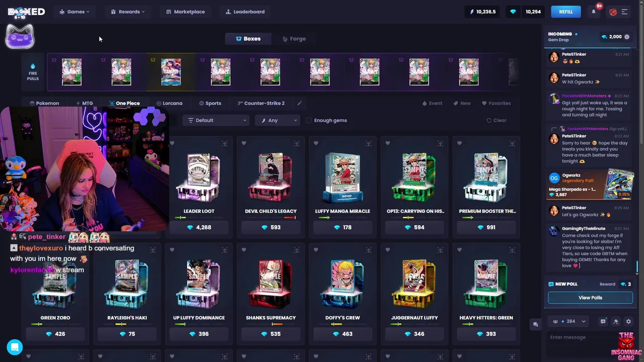
Task: Favorite the OP13 Carrying box heart
Action: click(x=388, y=143)
